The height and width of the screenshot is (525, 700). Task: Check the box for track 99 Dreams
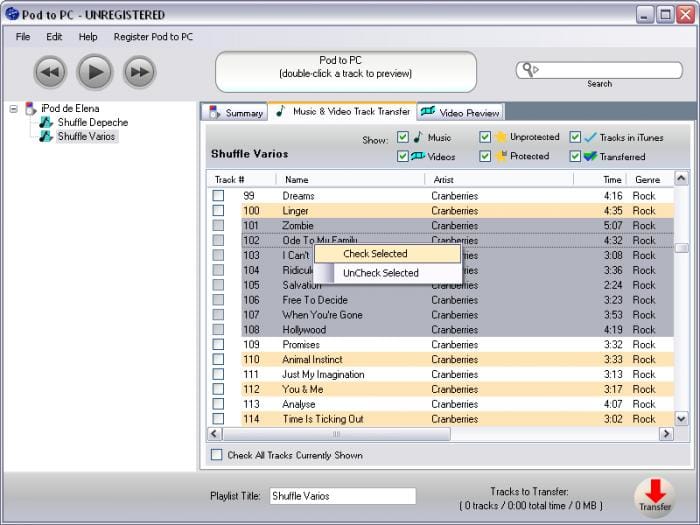pyautogui.click(x=218, y=196)
